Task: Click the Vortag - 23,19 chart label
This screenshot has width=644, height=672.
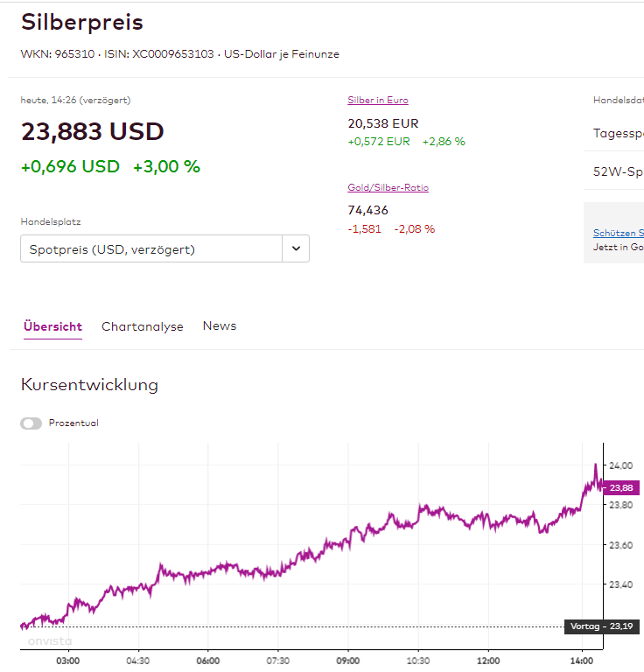Action: pyautogui.click(x=602, y=626)
